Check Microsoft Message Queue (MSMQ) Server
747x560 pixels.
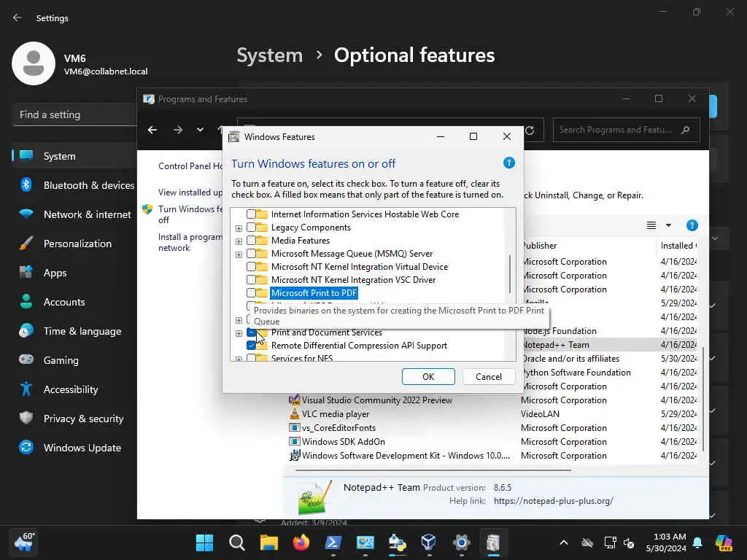(x=251, y=254)
